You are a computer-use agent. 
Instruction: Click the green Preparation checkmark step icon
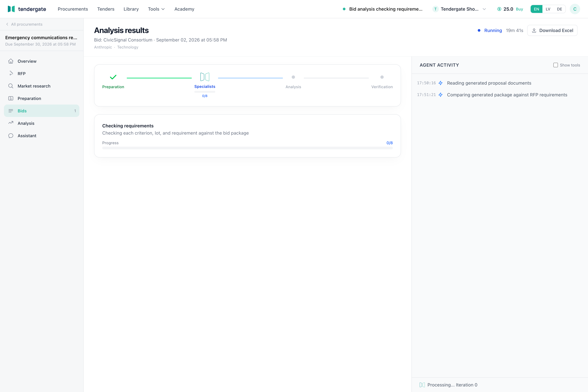click(x=113, y=77)
